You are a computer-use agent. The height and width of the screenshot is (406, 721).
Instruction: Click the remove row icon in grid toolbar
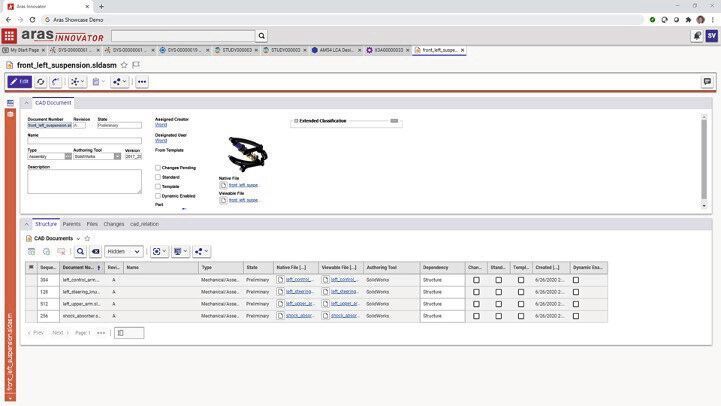pos(61,252)
